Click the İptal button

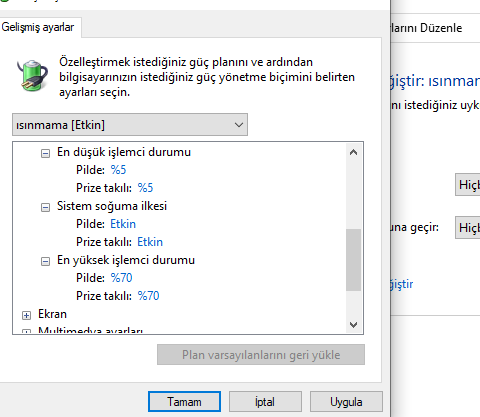point(265,402)
